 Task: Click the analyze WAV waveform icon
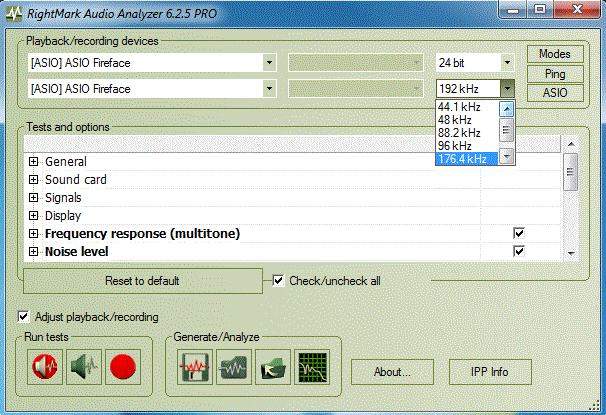click(x=233, y=370)
